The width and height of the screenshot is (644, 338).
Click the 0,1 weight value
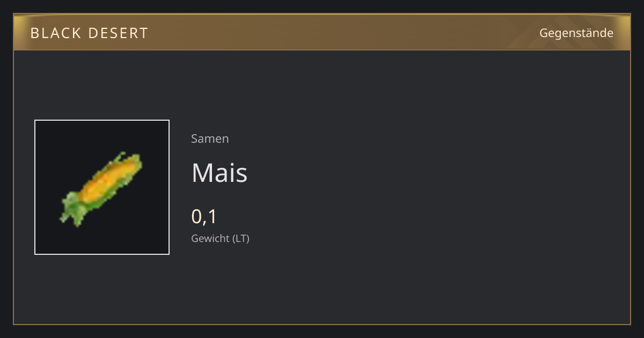pyautogui.click(x=204, y=217)
